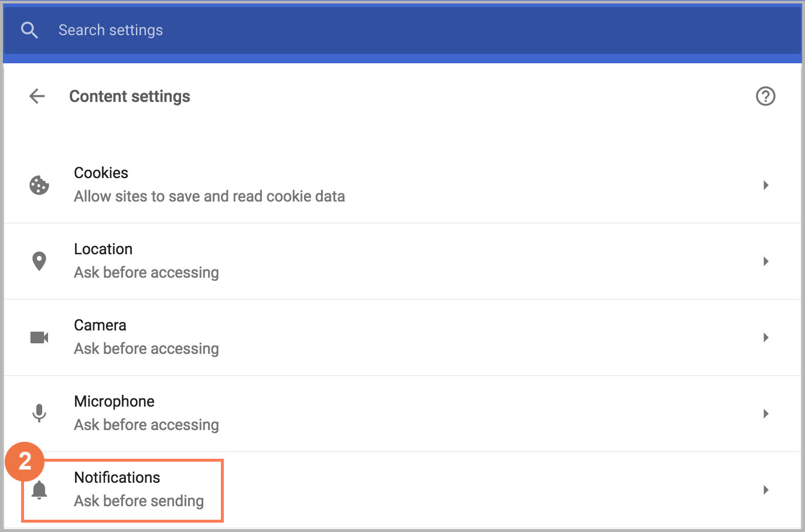Screen dimensions: 805x532
Task: Open the Location settings entry
Action: (x=103, y=249)
